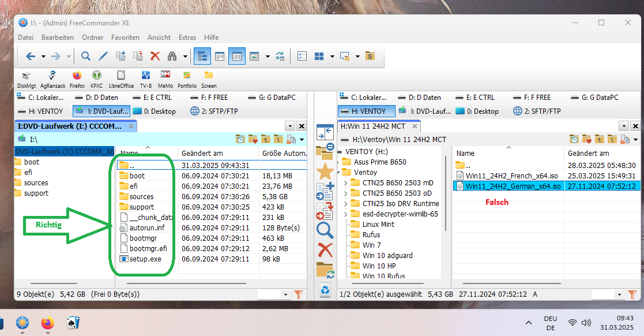Open the binoculars dropdown arrow
Screen dimensions: 644x336
point(185,57)
